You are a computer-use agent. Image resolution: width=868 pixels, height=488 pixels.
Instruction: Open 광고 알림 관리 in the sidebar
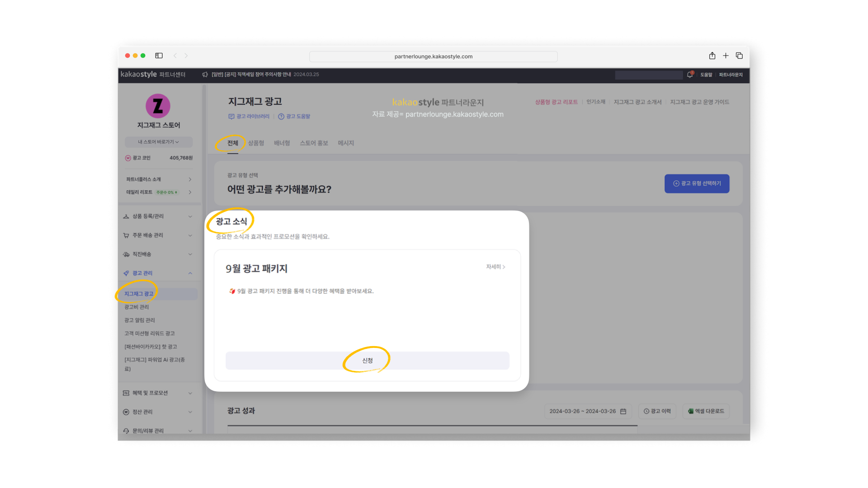[x=140, y=320]
